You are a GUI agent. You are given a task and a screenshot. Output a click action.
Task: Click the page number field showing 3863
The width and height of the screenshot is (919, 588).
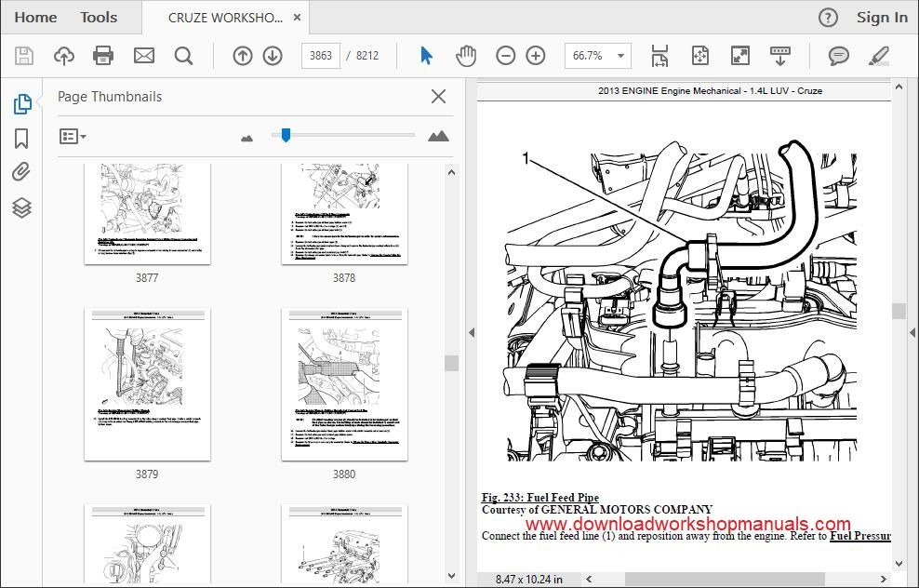click(321, 56)
